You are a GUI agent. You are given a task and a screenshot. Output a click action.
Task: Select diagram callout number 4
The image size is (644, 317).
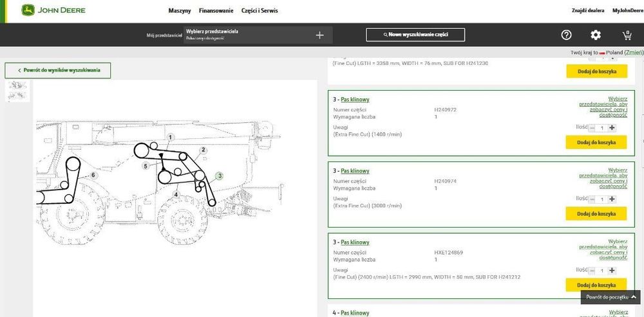[176, 195]
